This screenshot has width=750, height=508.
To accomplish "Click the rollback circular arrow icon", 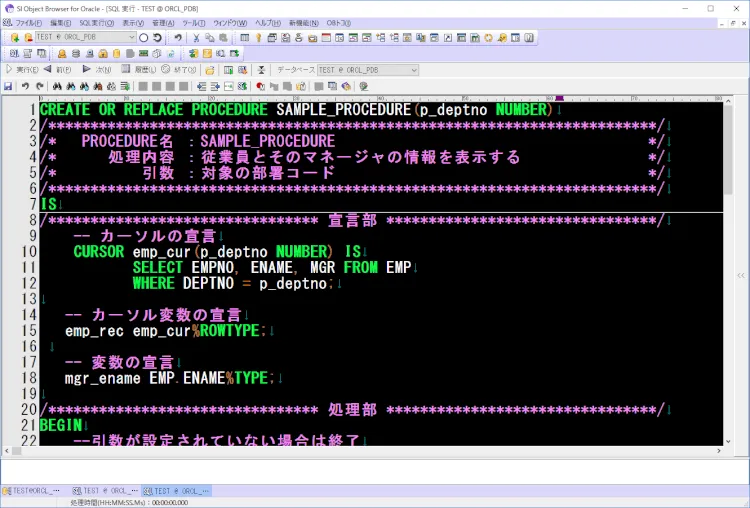I will 157,37.
